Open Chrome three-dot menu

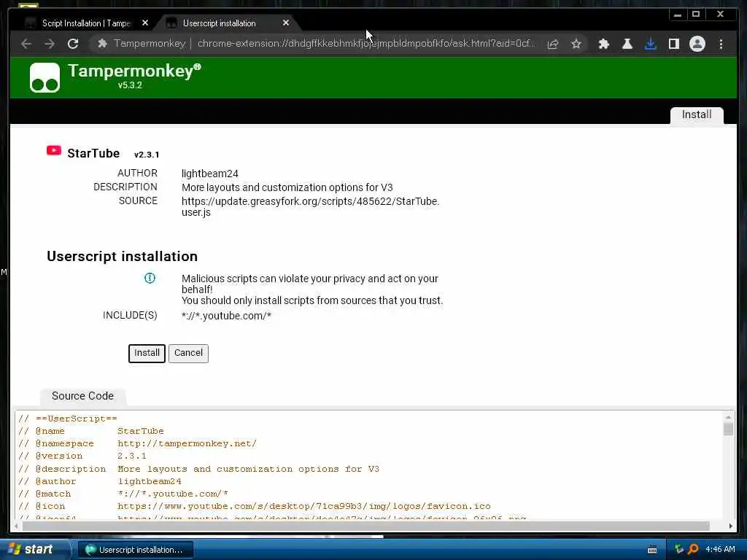(x=721, y=44)
